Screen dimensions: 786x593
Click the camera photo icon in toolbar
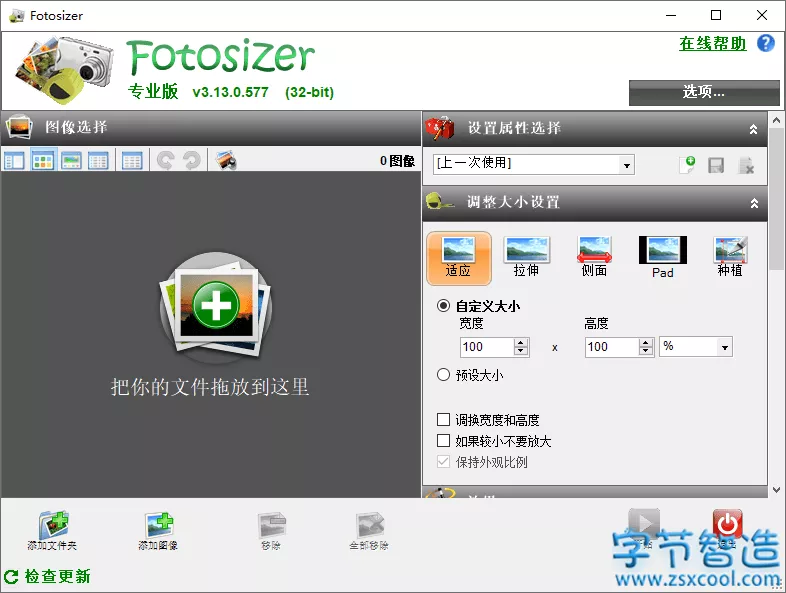coord(226,161)
